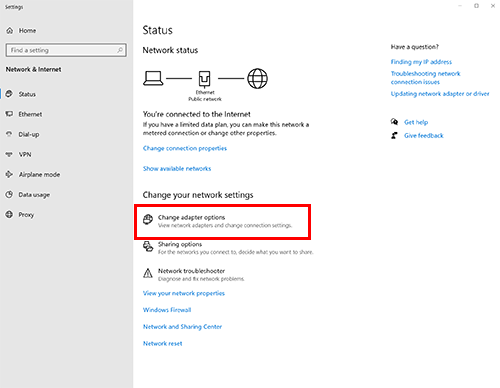500x388 pixels.
Task: Click the Change adapter options icon
Action: tap(148, 220)
